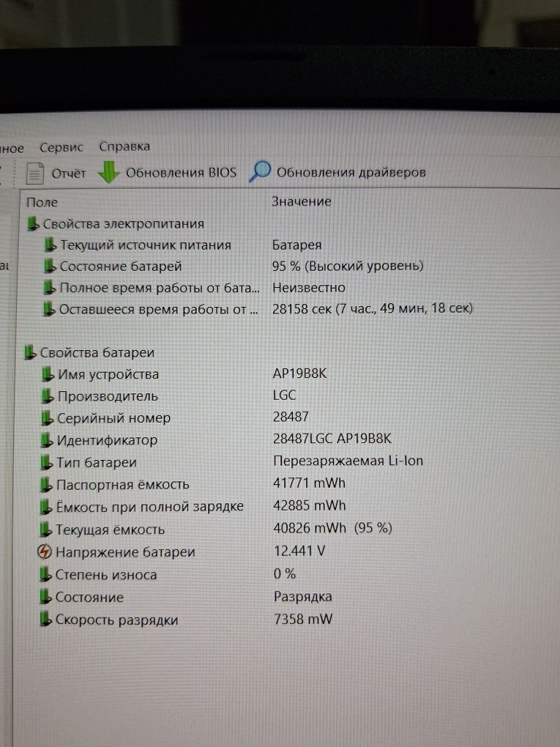Click icon beside Текущая ёмкость

click(45, 529)
